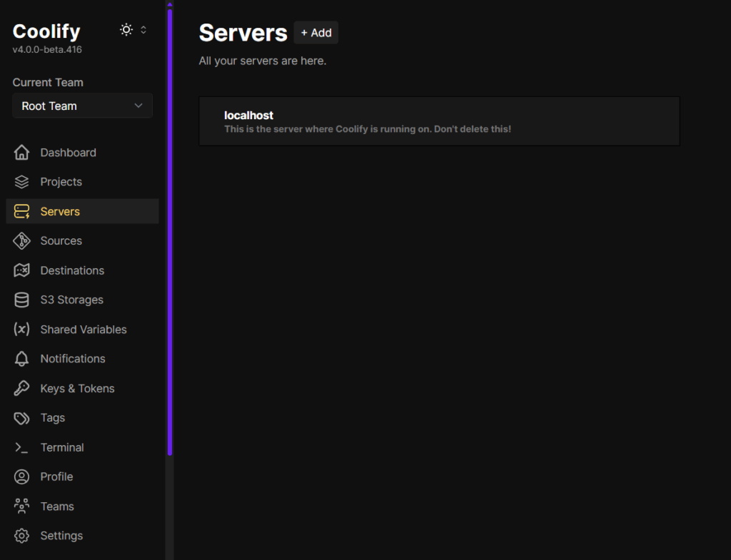
Task: Click the Tags label icon
Action: click(21, 418)
